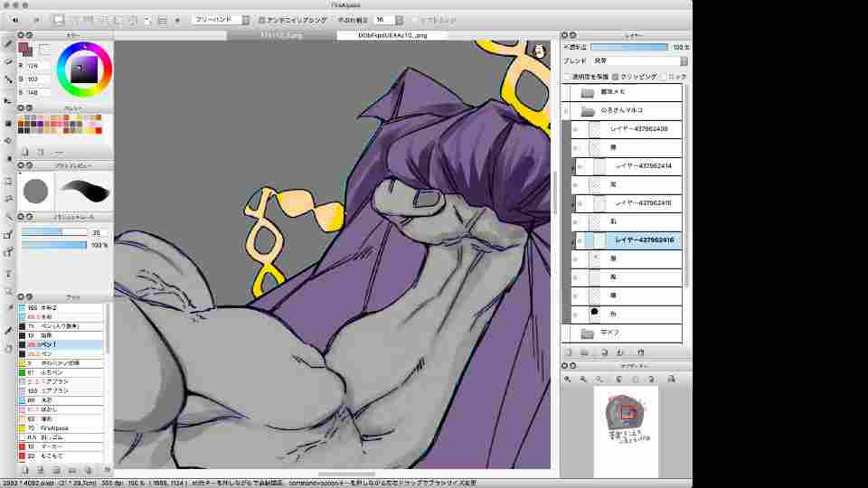This screenshot has height=488, width=868.
Task: Click the rotate right icon in Navigator
Action: click(x=652, y=379)
